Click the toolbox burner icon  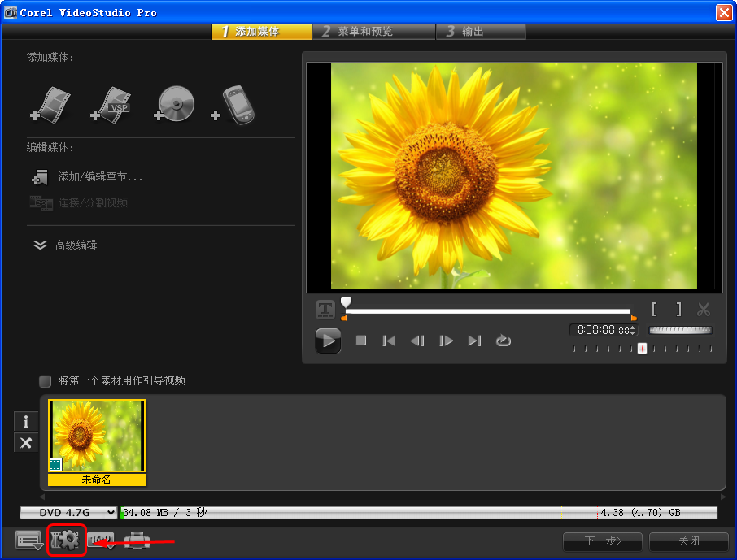pyautogui.click(x=137, y=540)
